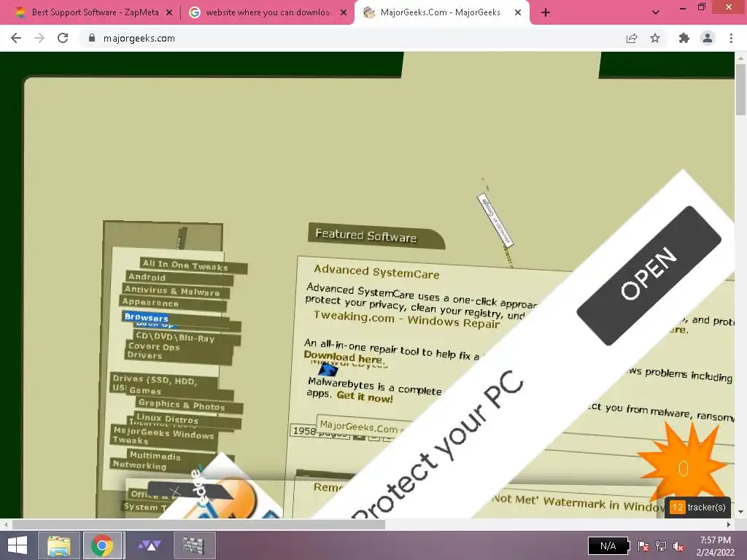Close the MajorGeeks.Com tab
Viewport: 747px width, 560px height.
pos(518,13)
